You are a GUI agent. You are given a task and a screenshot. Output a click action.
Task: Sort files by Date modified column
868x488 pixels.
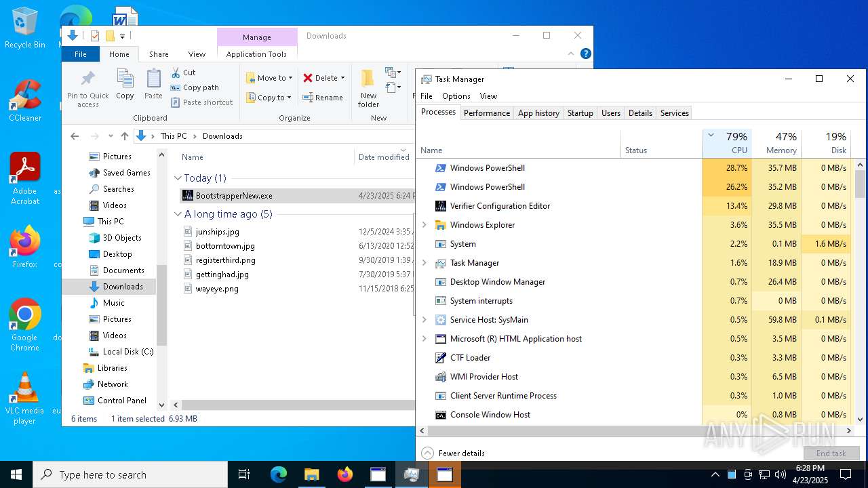click(x=384, y=157)
